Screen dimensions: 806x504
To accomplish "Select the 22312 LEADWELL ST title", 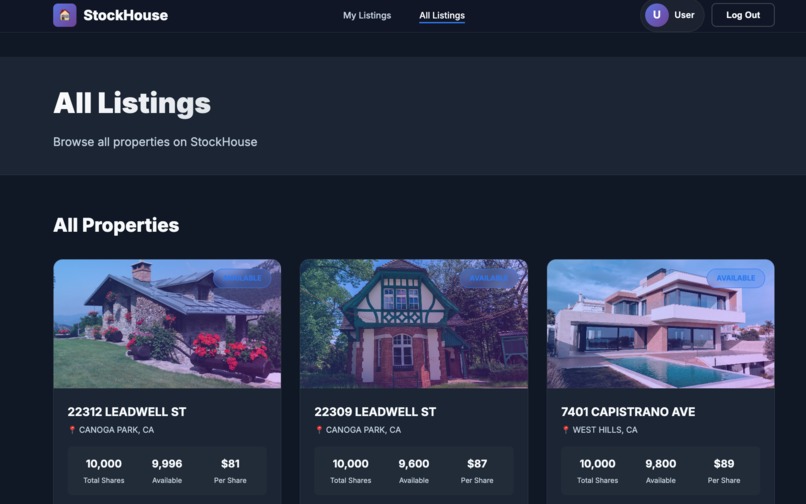I will click(x=126, y=412).
